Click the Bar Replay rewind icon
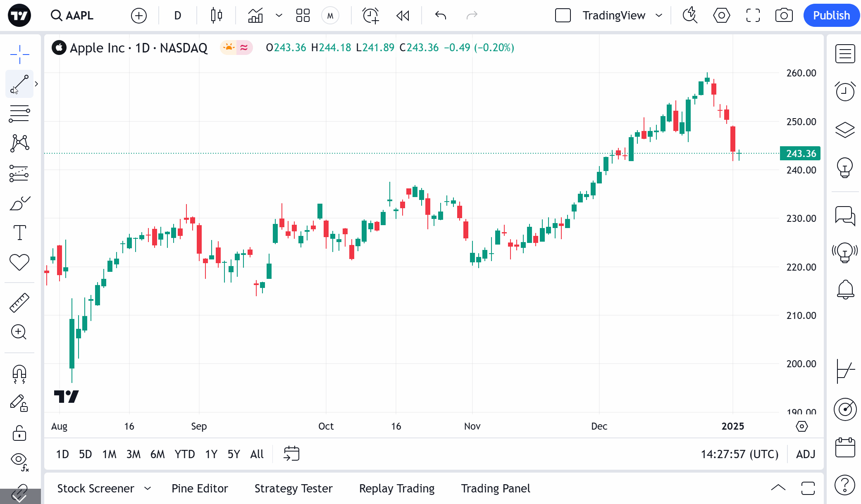 pos(403,16)
